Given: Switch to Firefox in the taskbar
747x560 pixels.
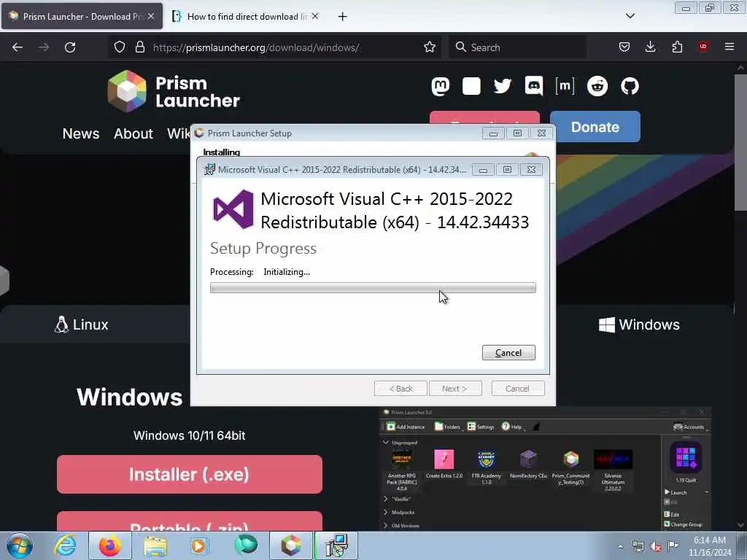Looking at the screenshot, I should 110,545.
